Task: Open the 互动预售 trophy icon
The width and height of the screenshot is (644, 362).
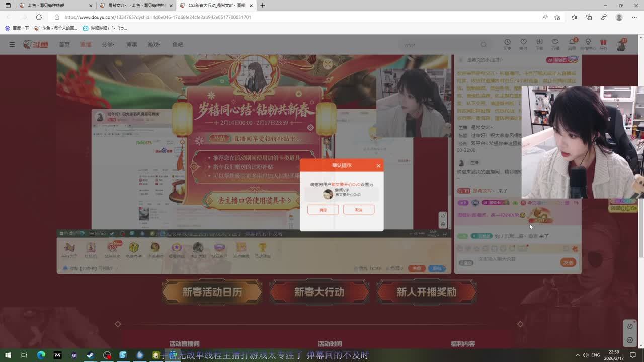Action: [x=262, y=250]
